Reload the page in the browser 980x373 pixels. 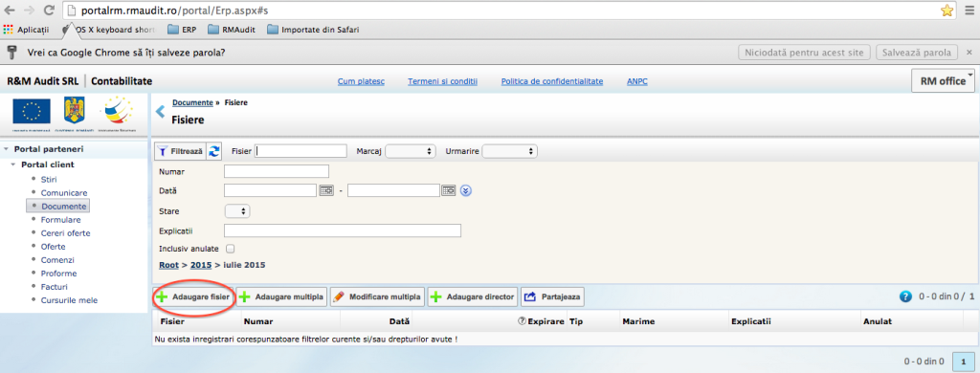(49, 11)
